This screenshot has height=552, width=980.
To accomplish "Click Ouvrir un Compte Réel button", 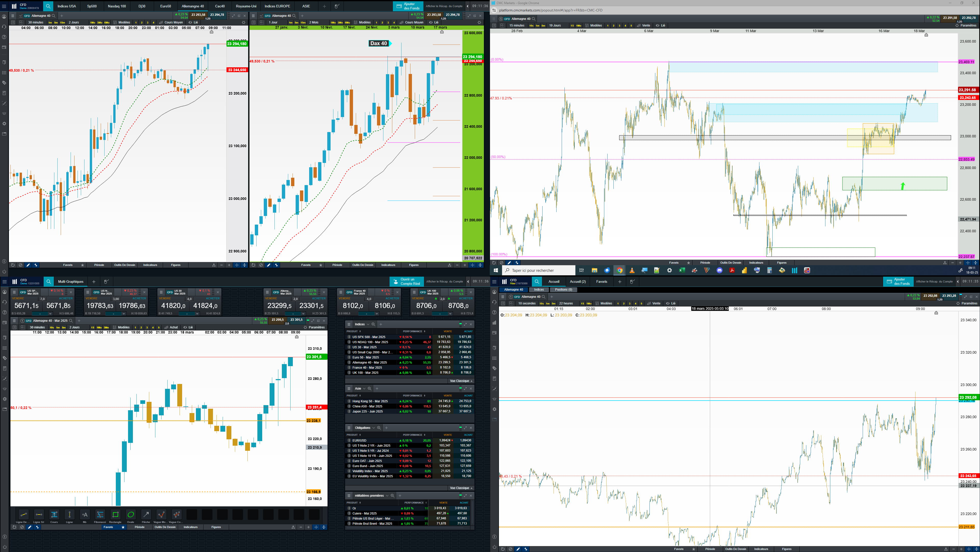I will tap(407, 282).
